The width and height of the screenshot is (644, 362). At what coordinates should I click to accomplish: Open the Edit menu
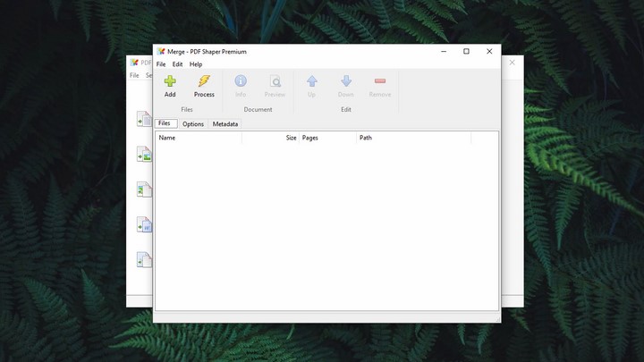pyautogui.click(x=177, y=64)
